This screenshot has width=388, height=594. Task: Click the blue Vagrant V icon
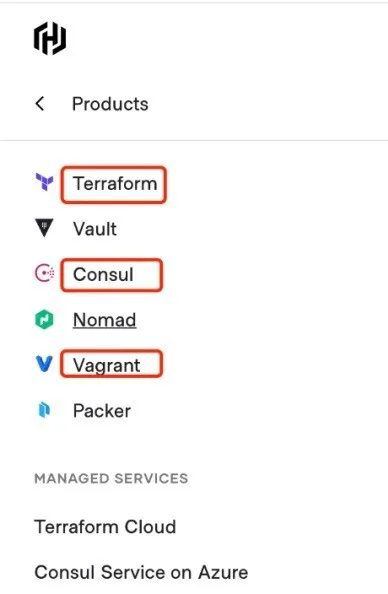pos(44,364)
